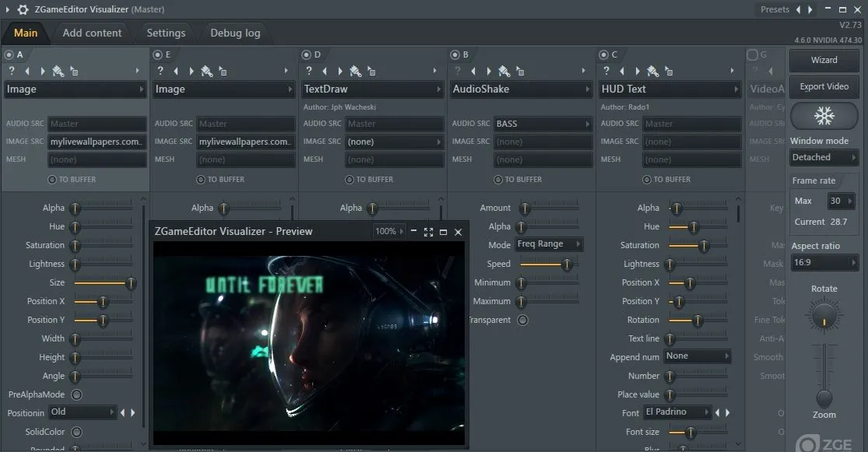Open help for layer D TextDraw
This screenshot has height=452, width=868.
309,71
